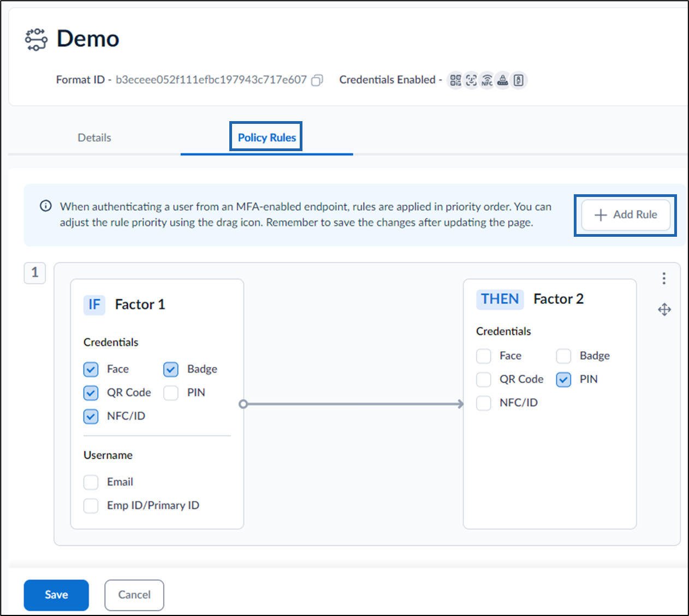Viewport: 689px width, 616px height.
Task: Uncheck PIN in Factor 2
Action: [563, 379]
